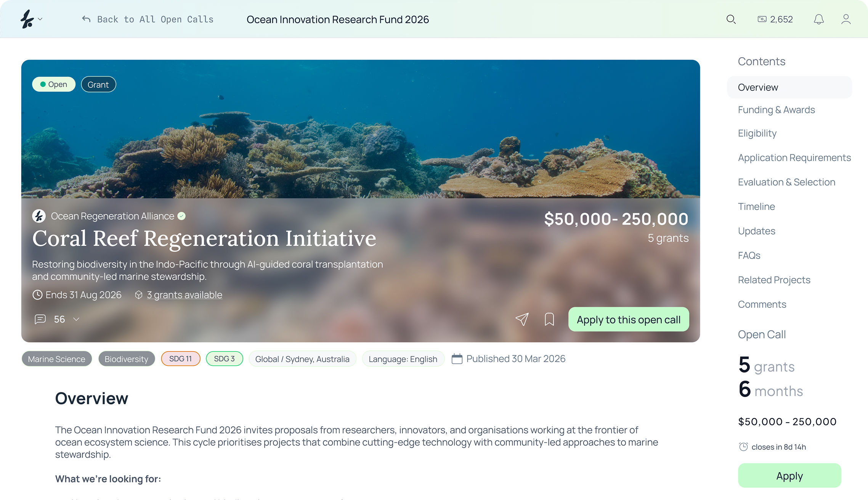Click the 5 grants label in hero
Image resolution: width=868 pixels, height=500 pixels.
click(x=668, y=238)
